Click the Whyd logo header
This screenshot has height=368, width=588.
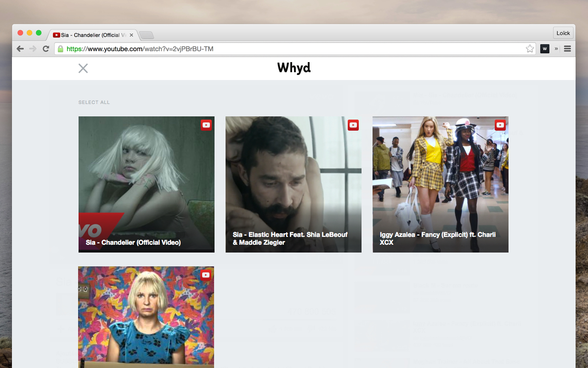coord(294,68)
